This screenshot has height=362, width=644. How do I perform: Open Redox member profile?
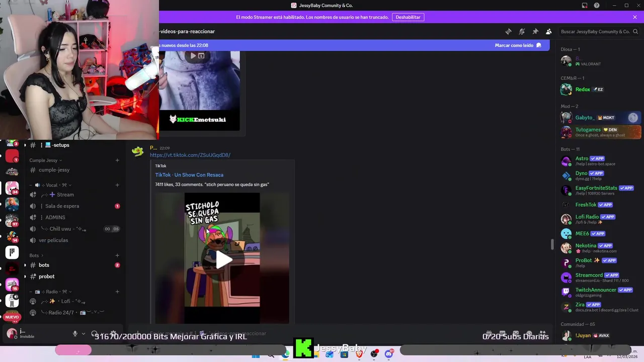(600, 89)
